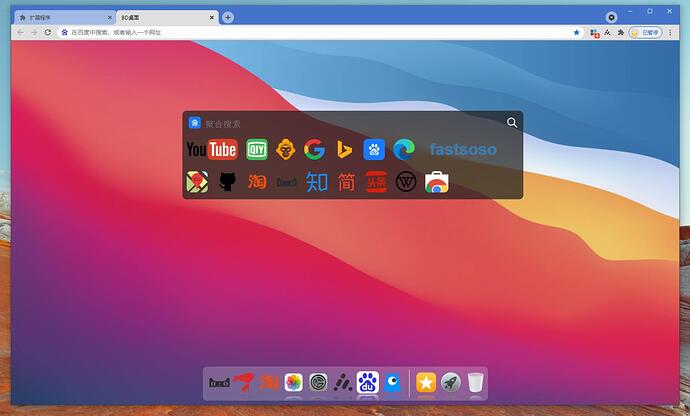Screen dimensions: 690x416
Task: Reload the current page
Action: point(48,33)
